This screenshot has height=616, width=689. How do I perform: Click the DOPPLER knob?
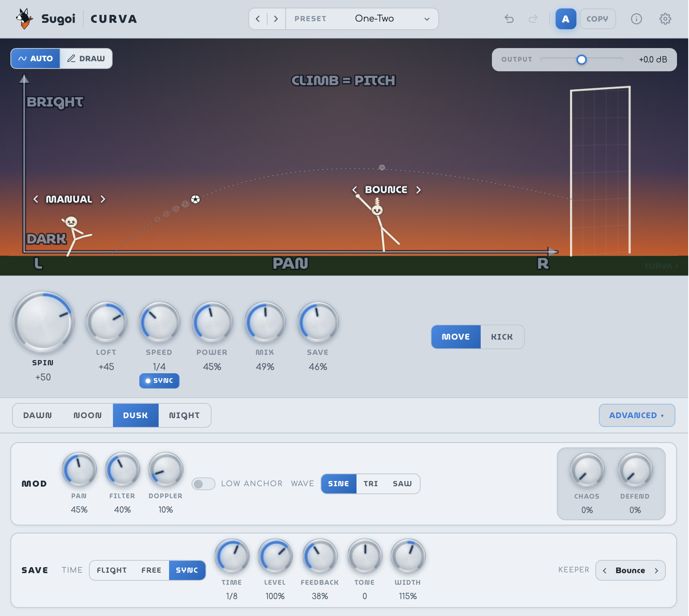[165, 470]
